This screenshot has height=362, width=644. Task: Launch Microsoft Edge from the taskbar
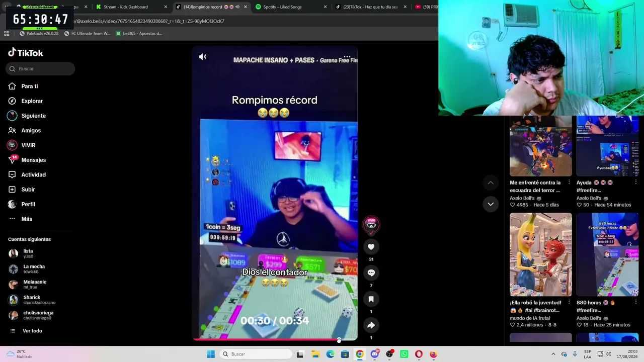coord(330,354)
